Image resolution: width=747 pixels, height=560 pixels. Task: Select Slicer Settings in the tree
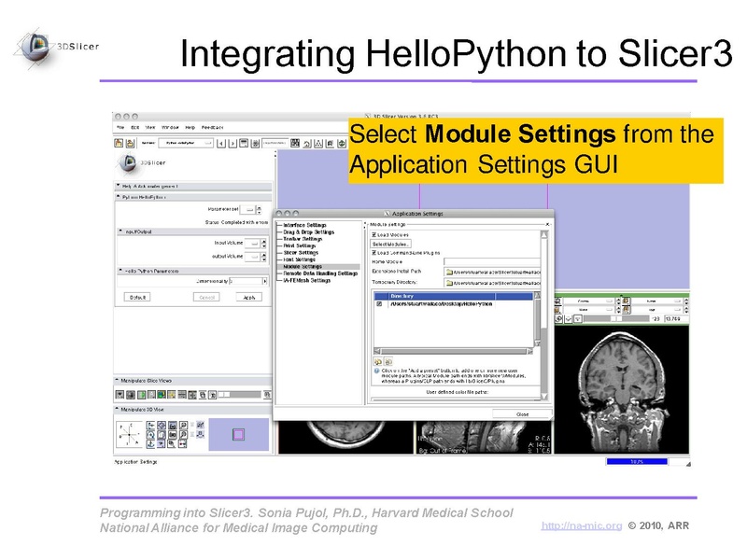(301, 253)
